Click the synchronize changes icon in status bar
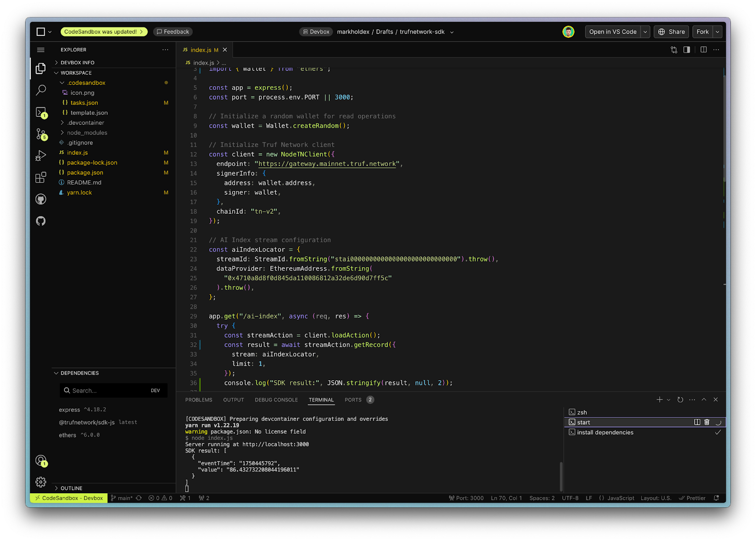 click(139, 498)
